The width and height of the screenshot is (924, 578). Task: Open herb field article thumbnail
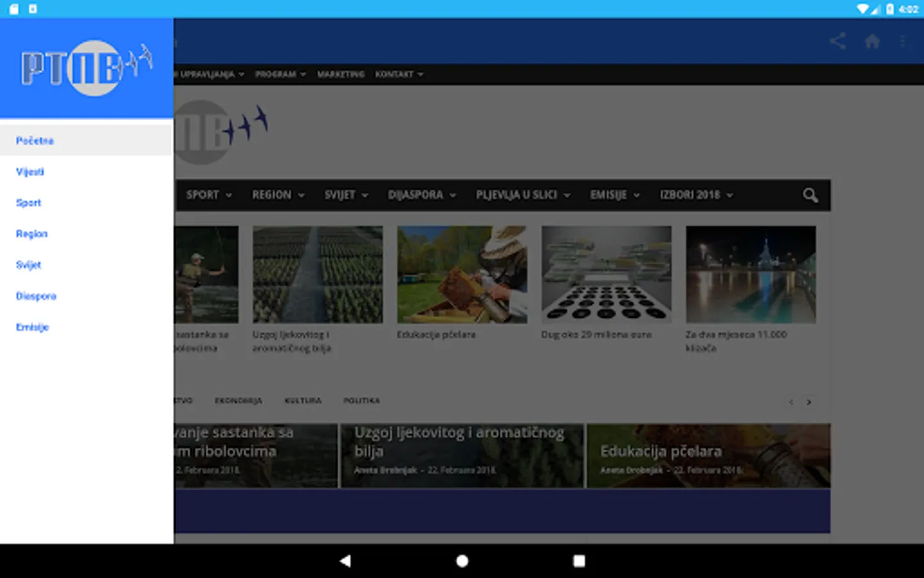[318, 274]
